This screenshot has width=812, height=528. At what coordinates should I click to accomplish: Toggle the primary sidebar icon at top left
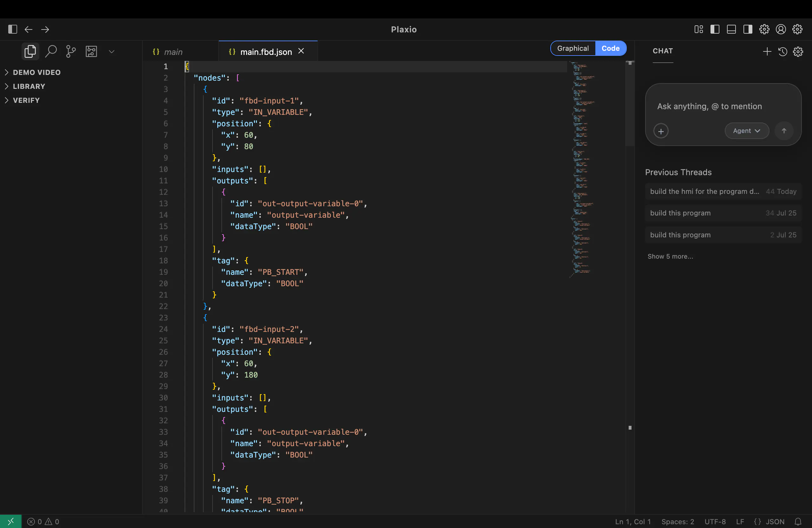13,30
